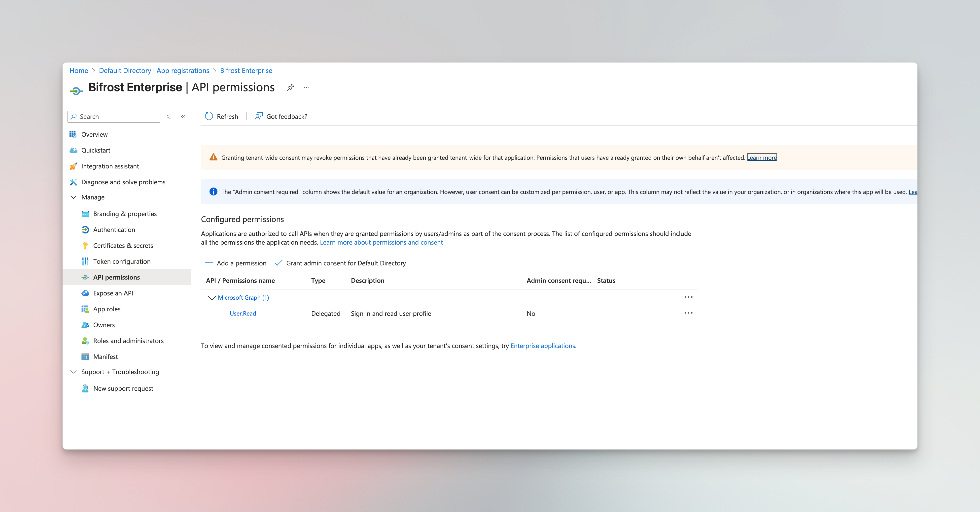The height and width of the screenshot is (512, 980).
Task: Click the Admin consent required column header
Action: click(x=559, y=281)
